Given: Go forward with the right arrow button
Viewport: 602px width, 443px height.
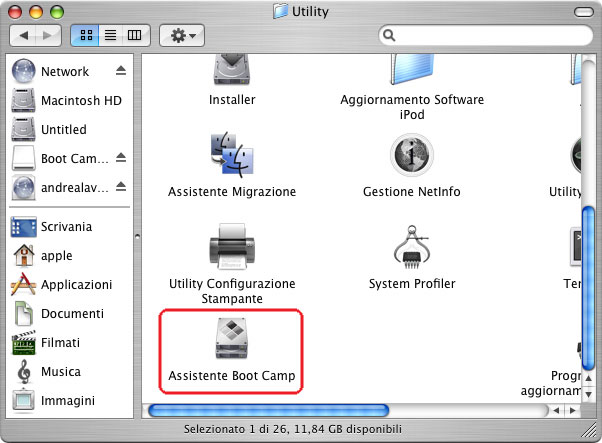Looking at the screenshot, I should [48, 35].
